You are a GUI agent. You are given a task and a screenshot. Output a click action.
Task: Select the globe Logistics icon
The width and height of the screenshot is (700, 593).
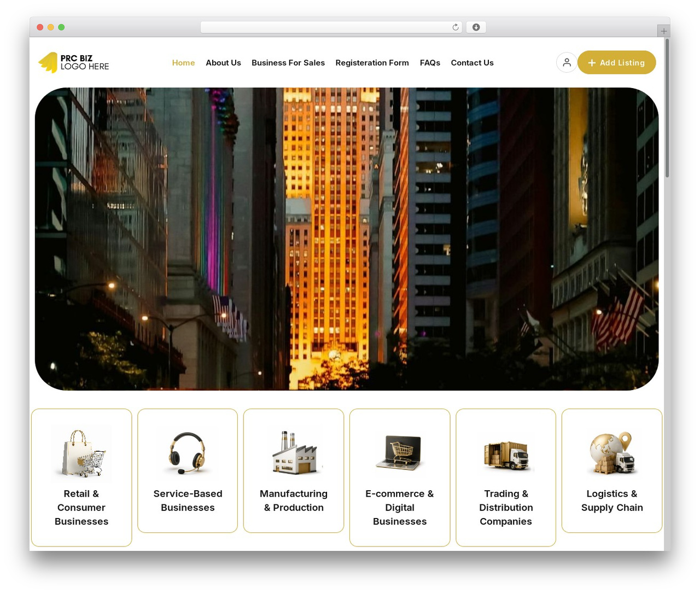click(x=612, y=454)
